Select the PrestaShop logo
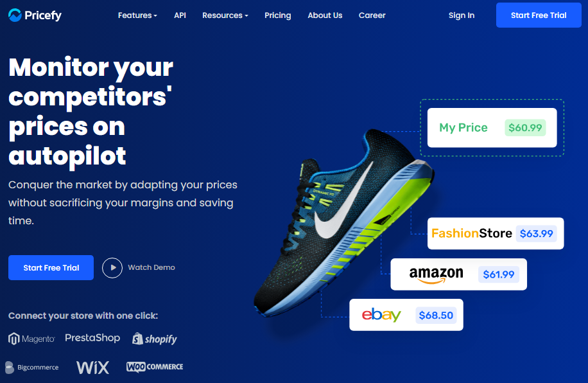The height and width of the screenshot is (383, 588). coord(92,338)
